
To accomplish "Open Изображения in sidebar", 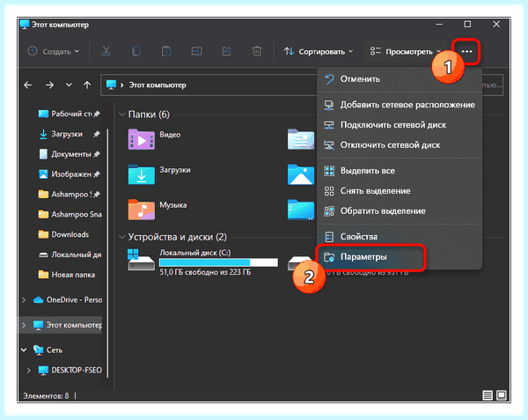I will [69, 174].
